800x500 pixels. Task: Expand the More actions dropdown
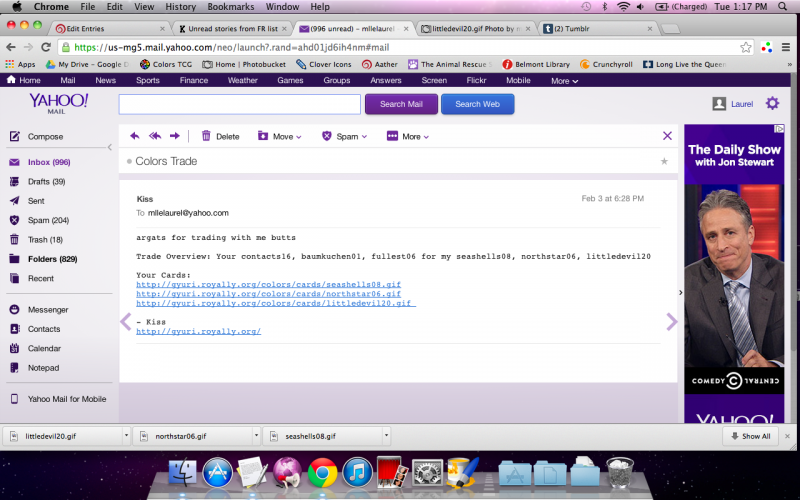pyautogui.click(x=408, y=136)
